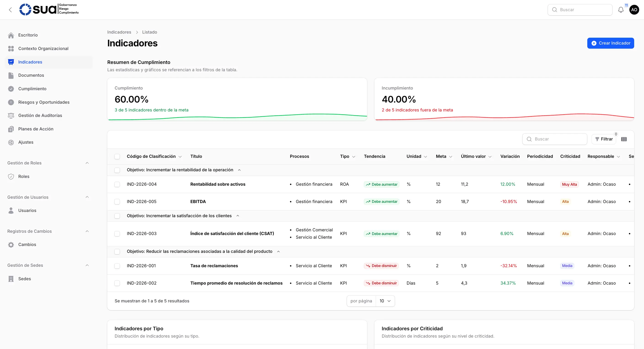The image size is (644, 349).
Task: Sort by Código de Clasificación column
Action: [x=154, y=156]
